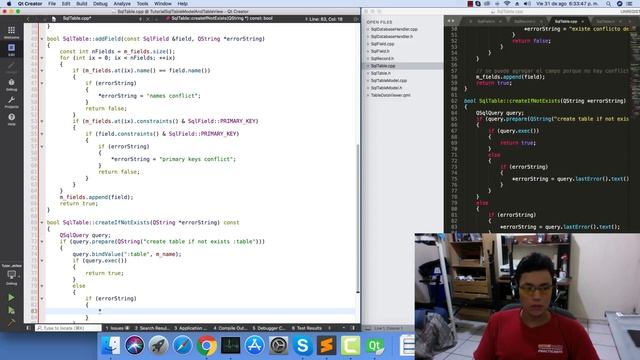
Task: Select SqlTable.h in Sublime open files
Action: click(x=380, y=73)
